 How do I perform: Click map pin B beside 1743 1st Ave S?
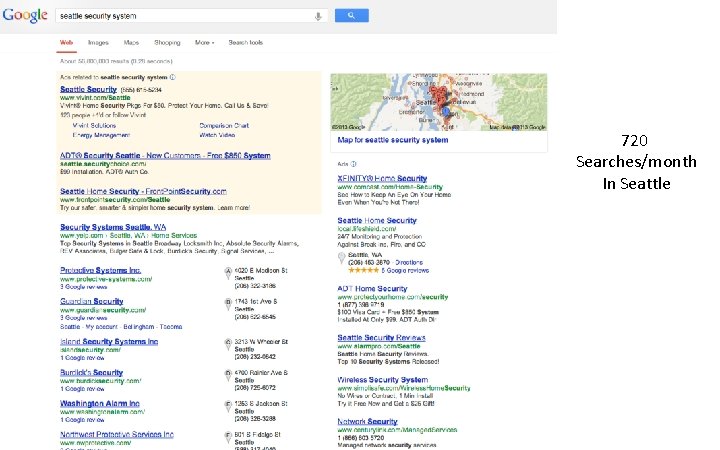(x=228, y=304)
